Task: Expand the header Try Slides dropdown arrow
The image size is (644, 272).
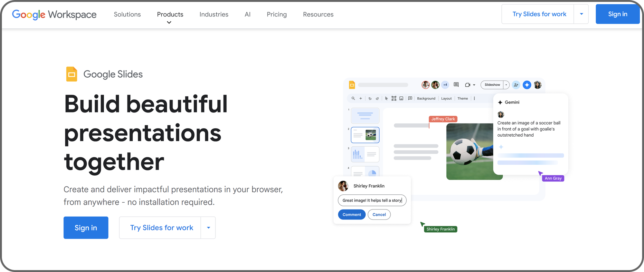Action: [581, 14]
